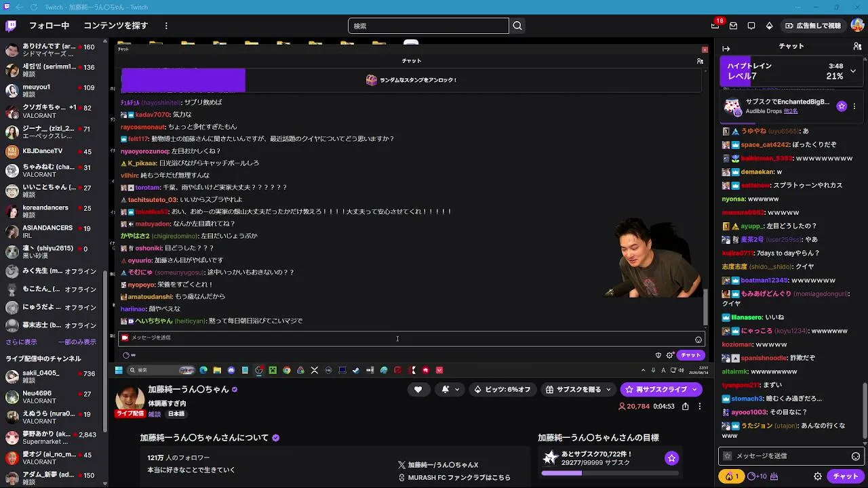Click the search magnifier button

pyautogui.click(x=517, y=26)
